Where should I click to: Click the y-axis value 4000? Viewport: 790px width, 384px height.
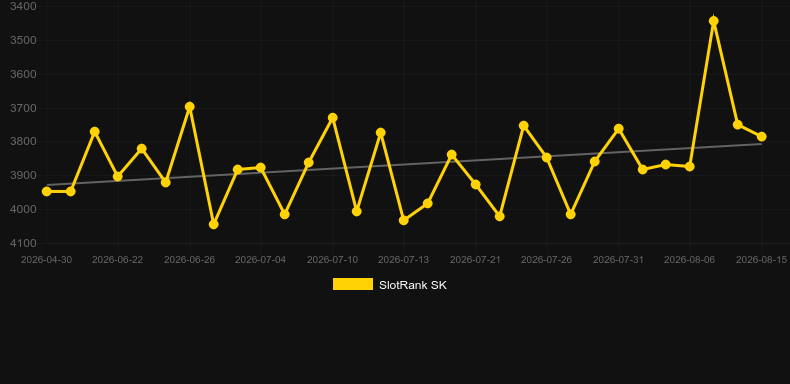[23, 209]
